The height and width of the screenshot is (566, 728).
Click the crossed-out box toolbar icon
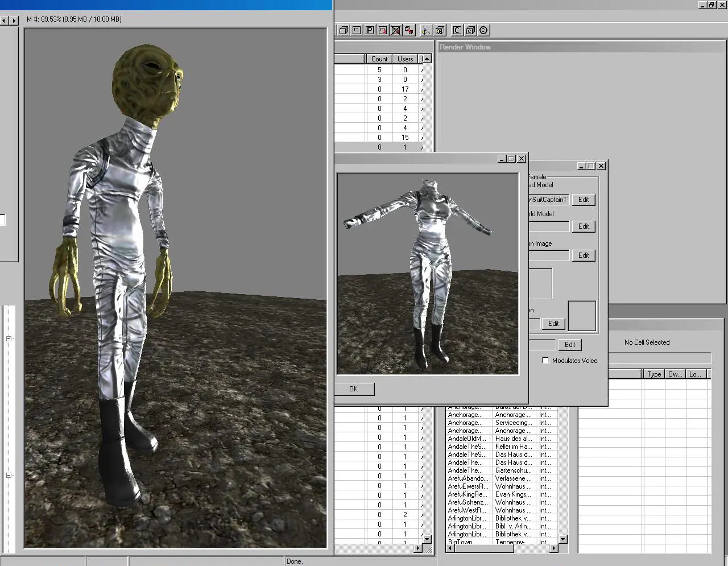pos(396,30)
